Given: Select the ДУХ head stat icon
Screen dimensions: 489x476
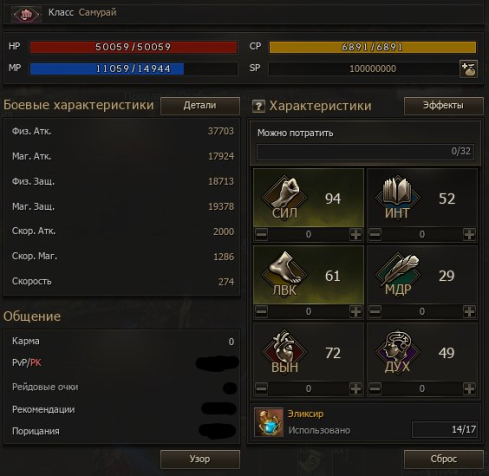Looking at the screenshot, I should [398, 351].
